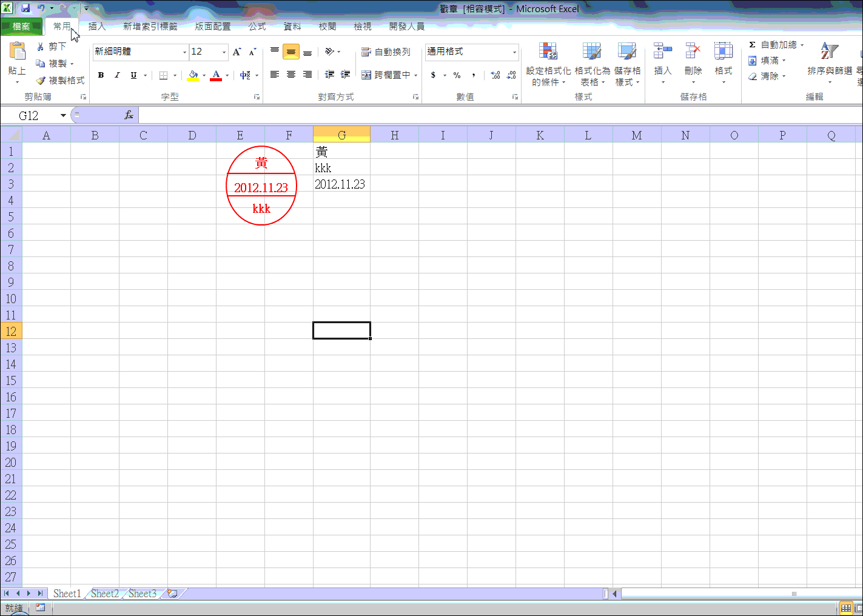Open the Insert (插入) ribbon tab
The width and height of the screenshot is (863, 616).
[x=97, y=27]
